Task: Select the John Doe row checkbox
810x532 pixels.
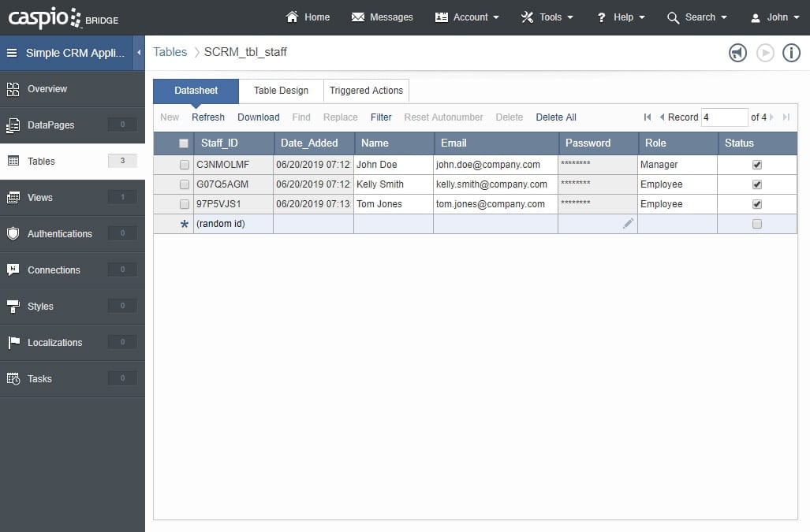Action: [x=185, y=166]
